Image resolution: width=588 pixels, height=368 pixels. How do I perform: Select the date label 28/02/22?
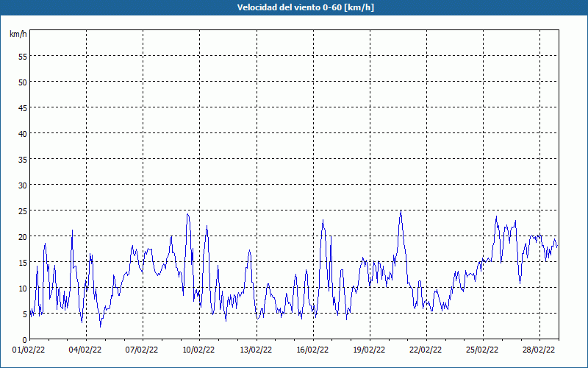coord(539,350)
